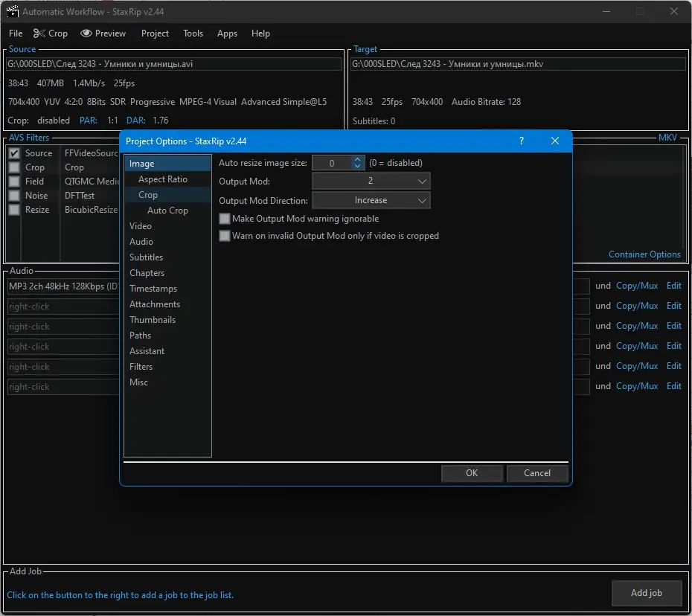The width and height of the screenshot is (692, 616).
Task: Uncheck the Source filter checkbox
Action: click(x=13, y=153)
